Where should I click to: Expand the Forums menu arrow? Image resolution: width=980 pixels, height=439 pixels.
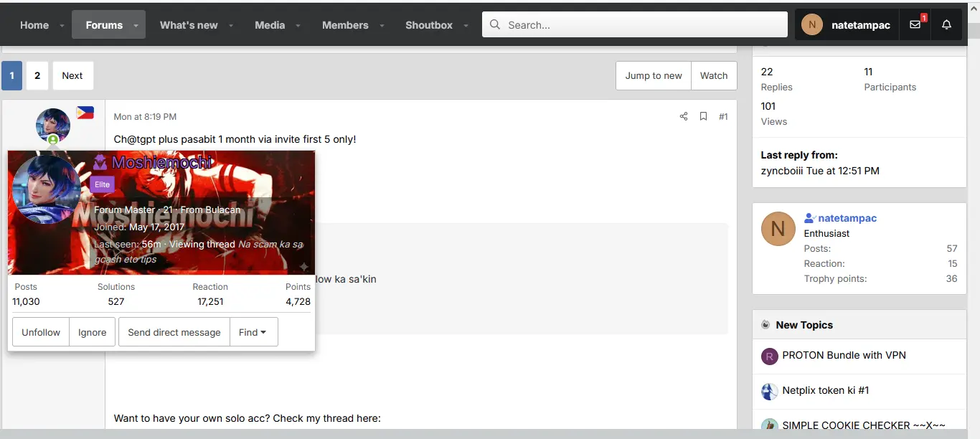click(136, 26)
